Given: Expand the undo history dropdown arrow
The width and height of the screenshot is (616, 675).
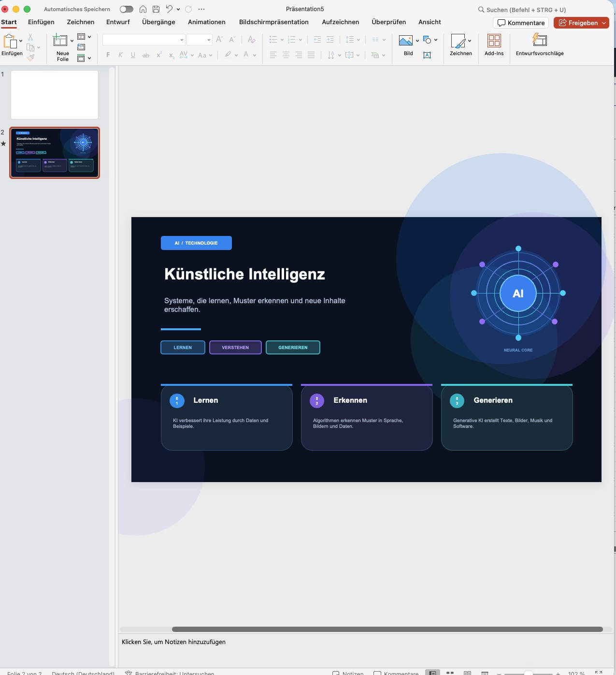Looking at the screenshot, I should (178, 9).
